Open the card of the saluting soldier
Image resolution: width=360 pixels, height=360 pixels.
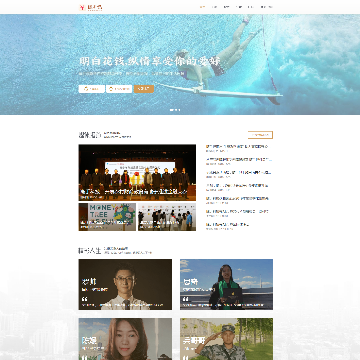[x=226, y=339]
